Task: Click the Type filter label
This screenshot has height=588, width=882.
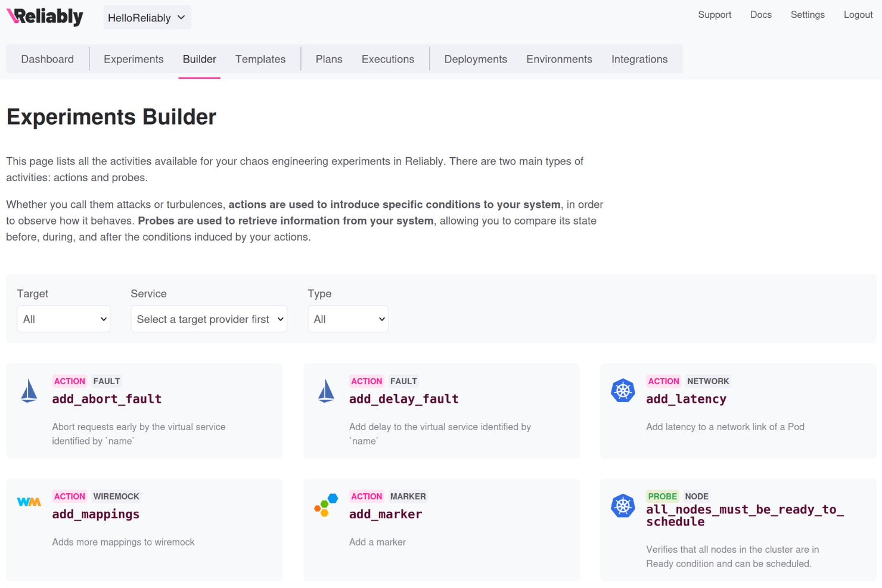Action: [319, 294]
